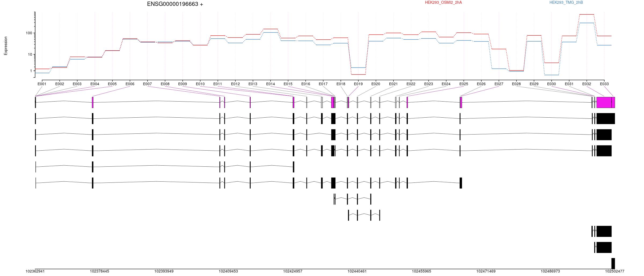Click genomic coordinate 102486973
This screenshot has height=276, width=644.
coord(550,271)
